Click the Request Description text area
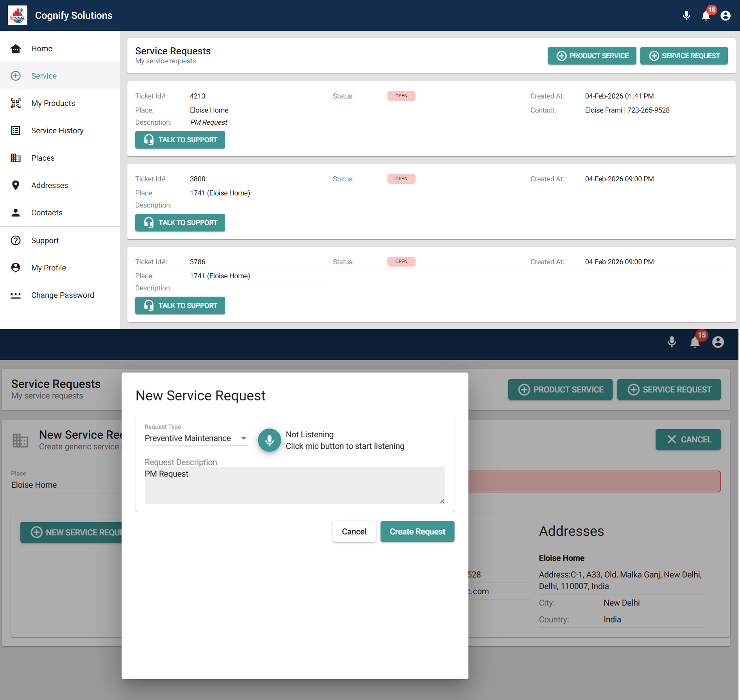The width and height of the screenshot is (740, 700). point(294,485)
